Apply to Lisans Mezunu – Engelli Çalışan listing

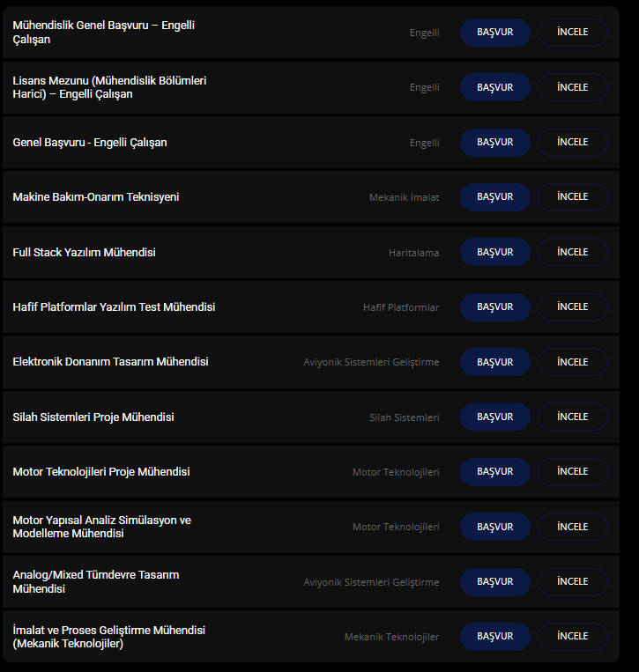pyautogui.click(x=494, y=87)
